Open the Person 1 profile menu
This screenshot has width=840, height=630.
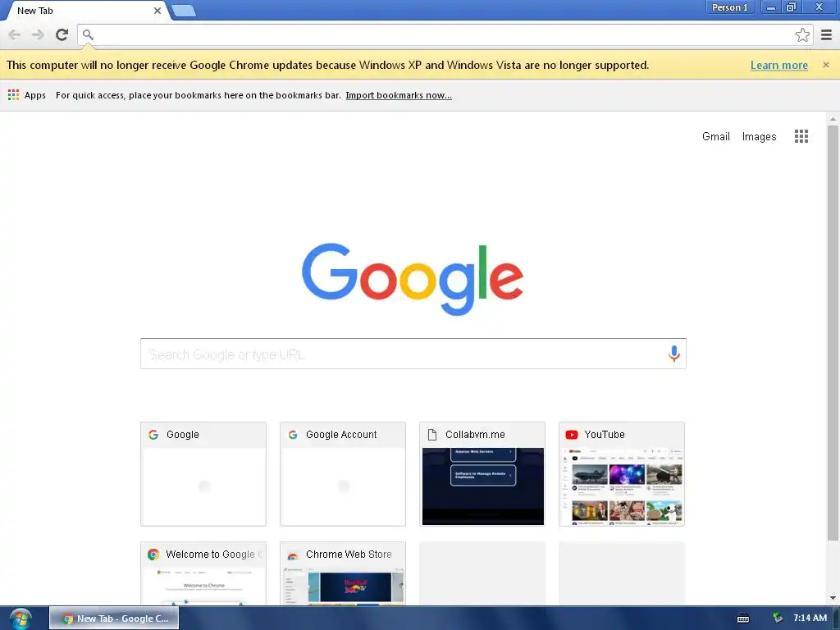coord(729,7)
